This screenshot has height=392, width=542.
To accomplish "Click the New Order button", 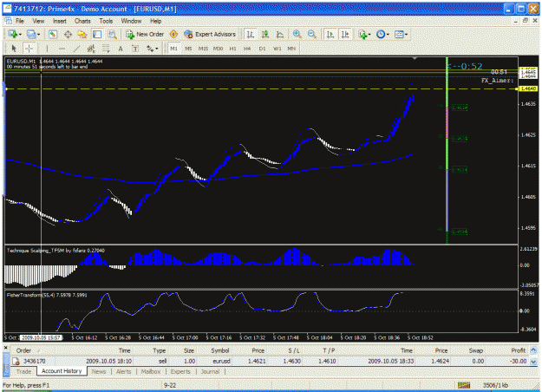I will [x=145, y=34].
